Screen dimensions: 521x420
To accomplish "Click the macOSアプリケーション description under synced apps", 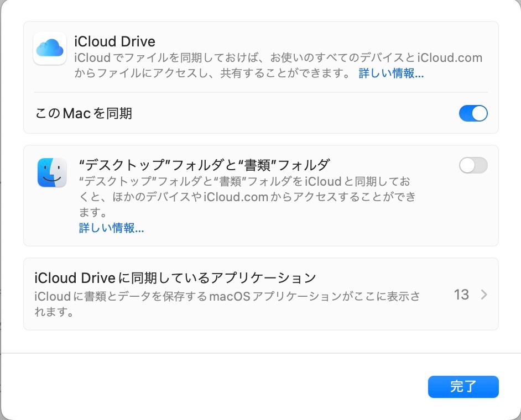I will point(227,303).
